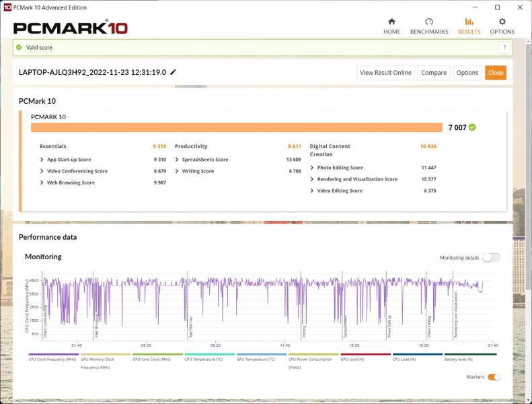Select the RESULTS tab label

469,32
